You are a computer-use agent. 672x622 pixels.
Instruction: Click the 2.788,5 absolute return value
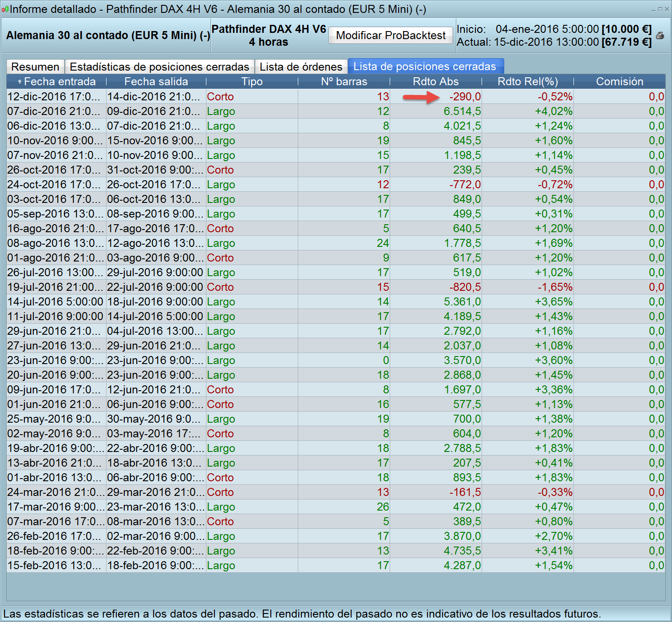462,448
